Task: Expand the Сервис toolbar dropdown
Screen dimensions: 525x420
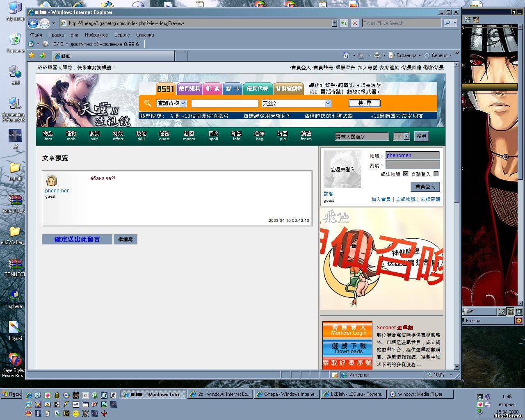Action: tap(450, 55)
